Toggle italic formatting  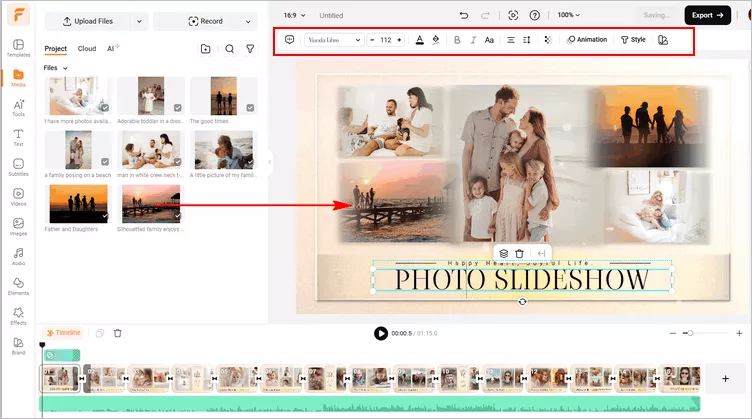pyautogui.click(x=473, y=40)
